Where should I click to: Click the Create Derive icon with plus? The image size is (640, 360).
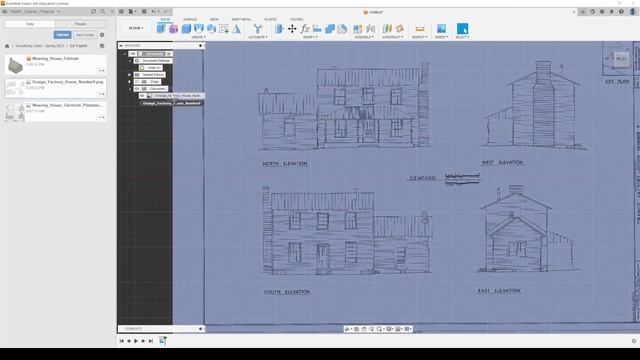[x=224, y=29]
